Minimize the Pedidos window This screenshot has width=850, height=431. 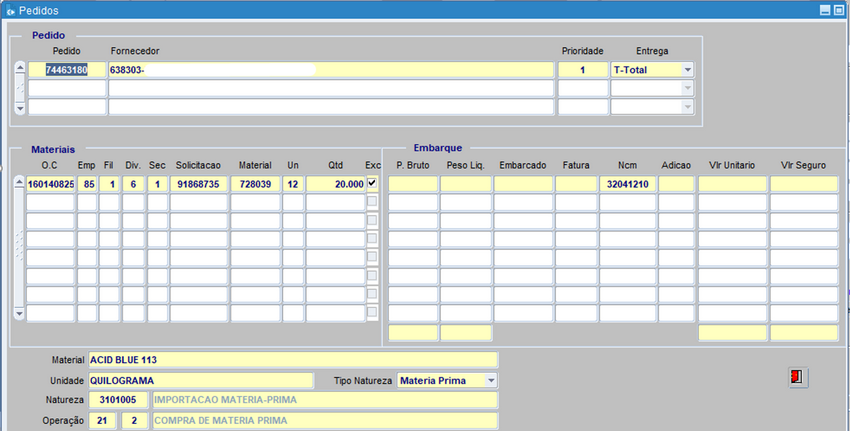[825, 10]
